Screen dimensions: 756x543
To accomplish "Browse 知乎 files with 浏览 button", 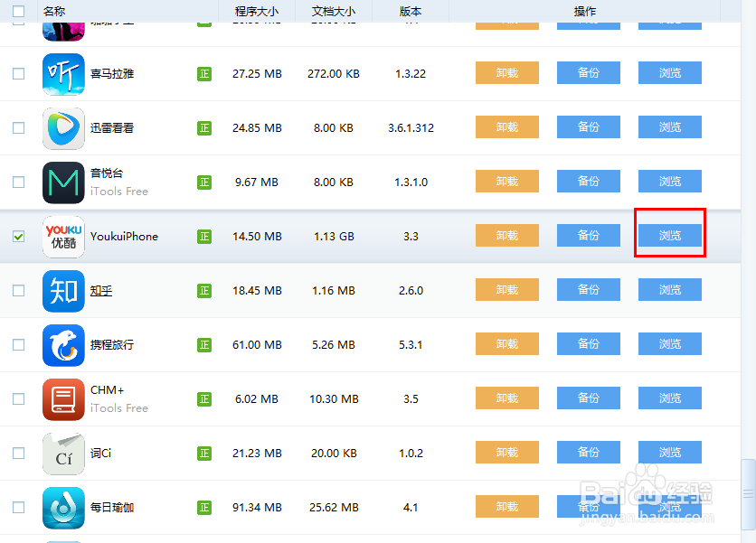I will coord(670,289).
